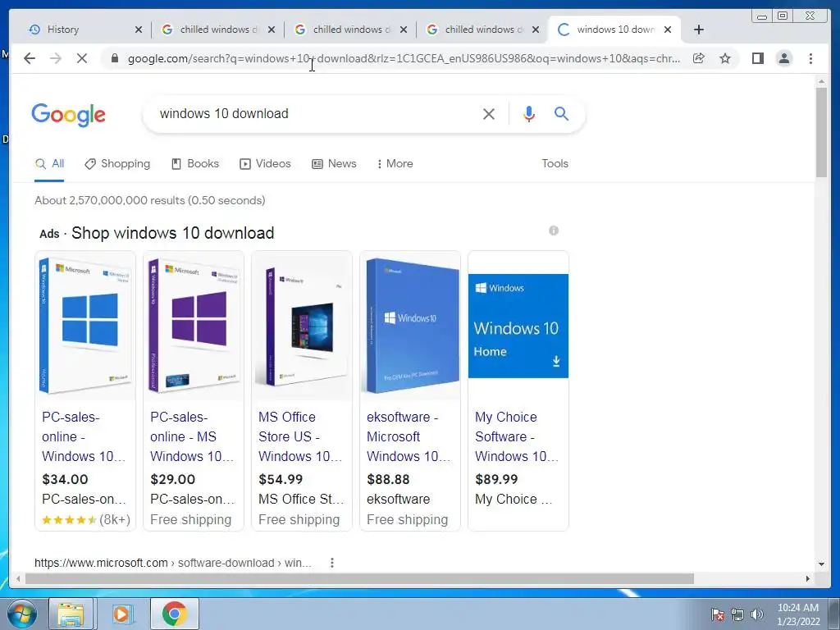The height and width of the screenshot is (630, 840).
Task: Open the Windows Start menu
Action: tap(21, 614)
